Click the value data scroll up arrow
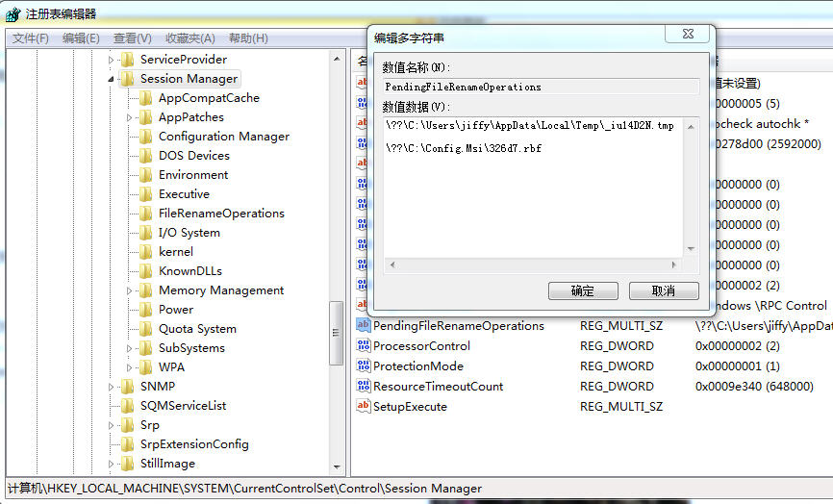 point(691,126)
